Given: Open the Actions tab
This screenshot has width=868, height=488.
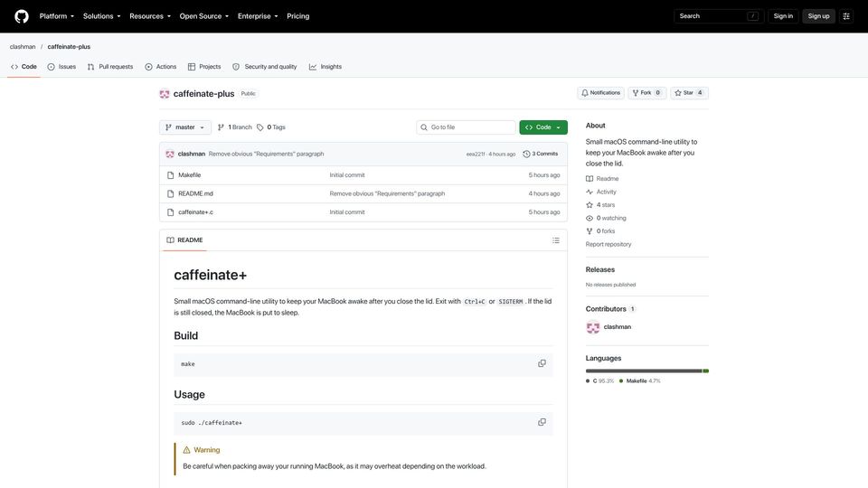Looking at the screenshot, I should 161,66.
